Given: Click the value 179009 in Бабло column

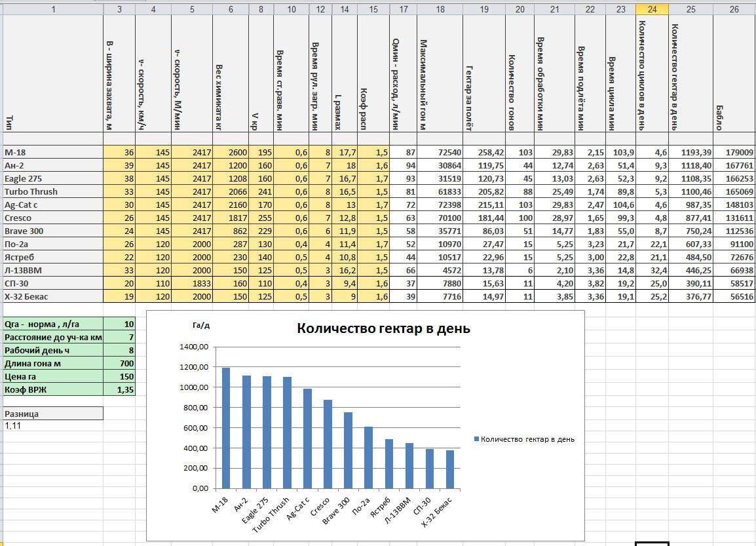Looking at the screenshot, I should 734,153.
